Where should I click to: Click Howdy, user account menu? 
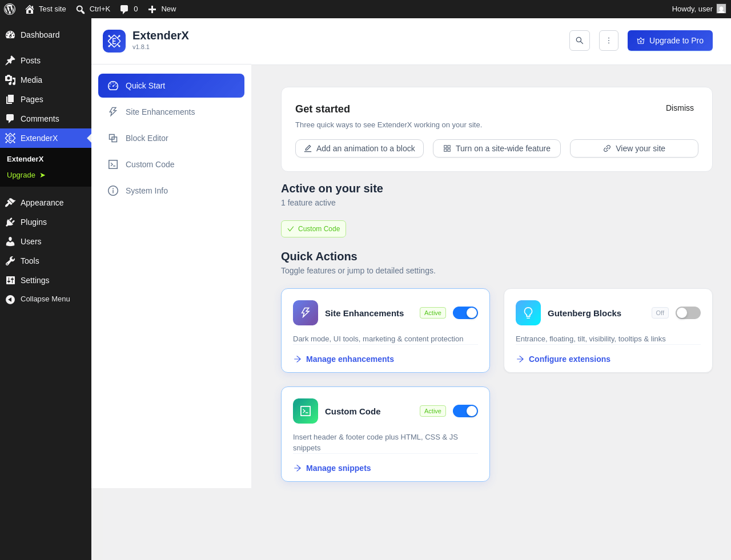698,9
